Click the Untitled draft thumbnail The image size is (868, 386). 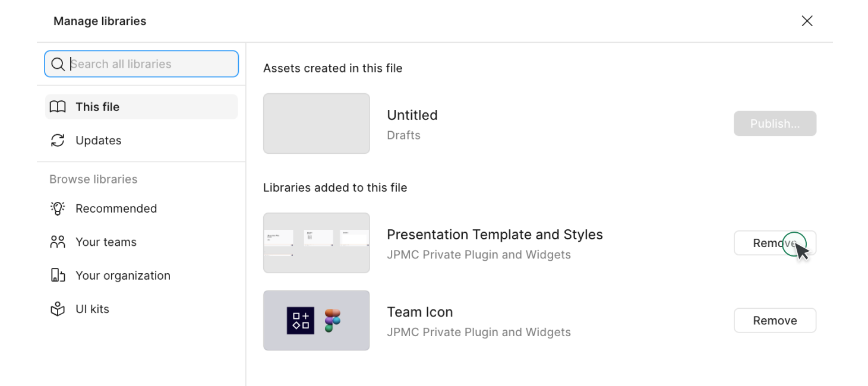tap(316, 123)
